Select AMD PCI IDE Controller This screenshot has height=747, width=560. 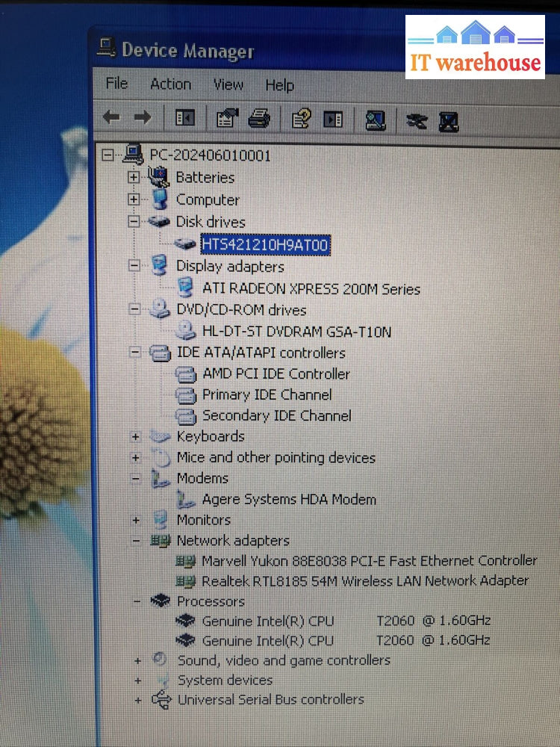[276, 373]
